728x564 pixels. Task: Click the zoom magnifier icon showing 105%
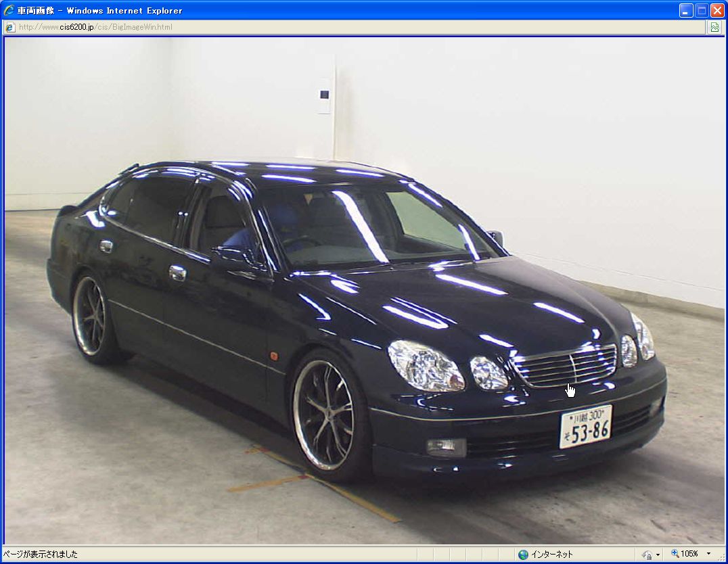(675, 554)
